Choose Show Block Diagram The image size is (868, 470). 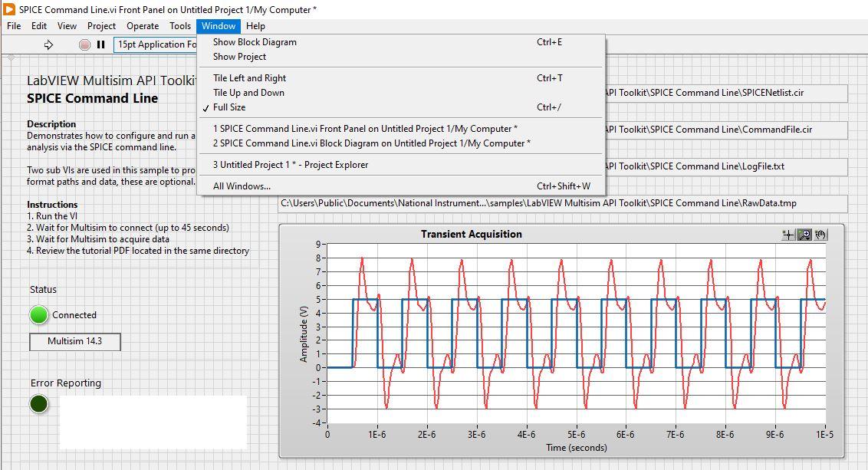click(399, 42)
